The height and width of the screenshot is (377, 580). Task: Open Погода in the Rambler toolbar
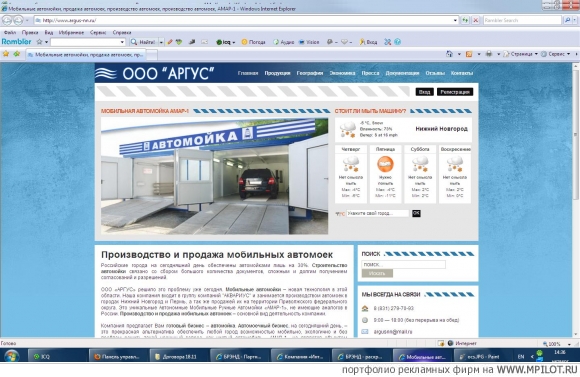pyautogui.click(x=253, y=42)
